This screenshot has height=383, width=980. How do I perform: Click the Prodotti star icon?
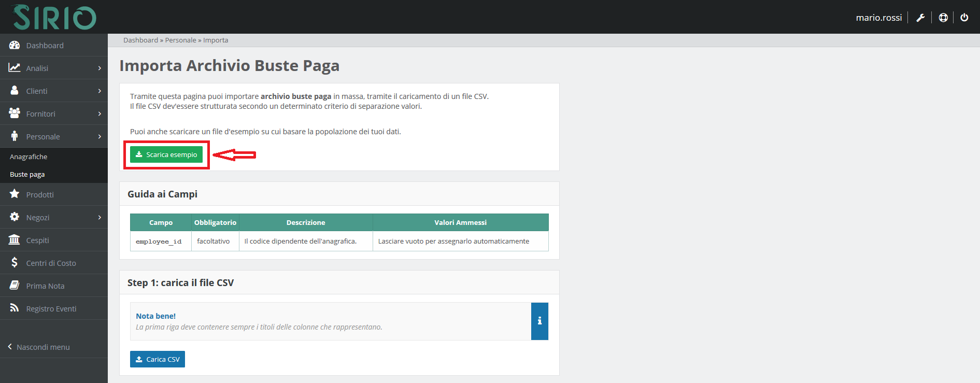point(15,194)
